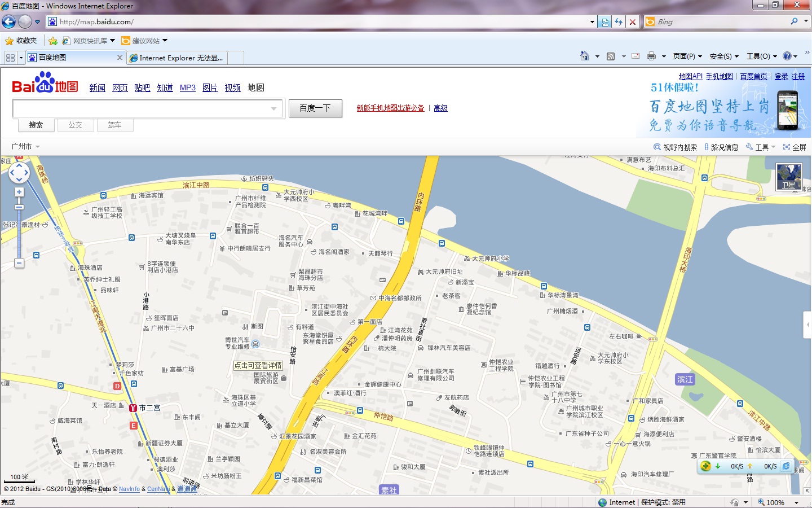Screen dimensions: 812x508
Task: Open the 手机地图 link
Action: pyautogui.click(x=719, y=76)
